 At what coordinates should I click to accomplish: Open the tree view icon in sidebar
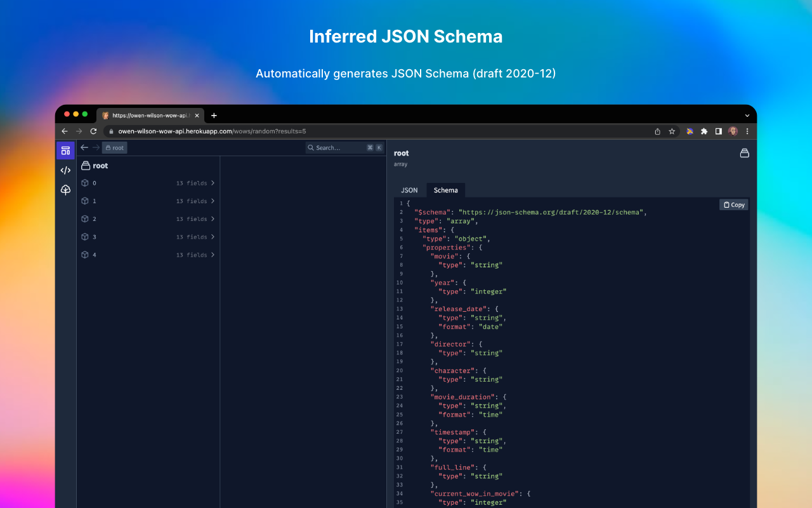pos(65,190)
